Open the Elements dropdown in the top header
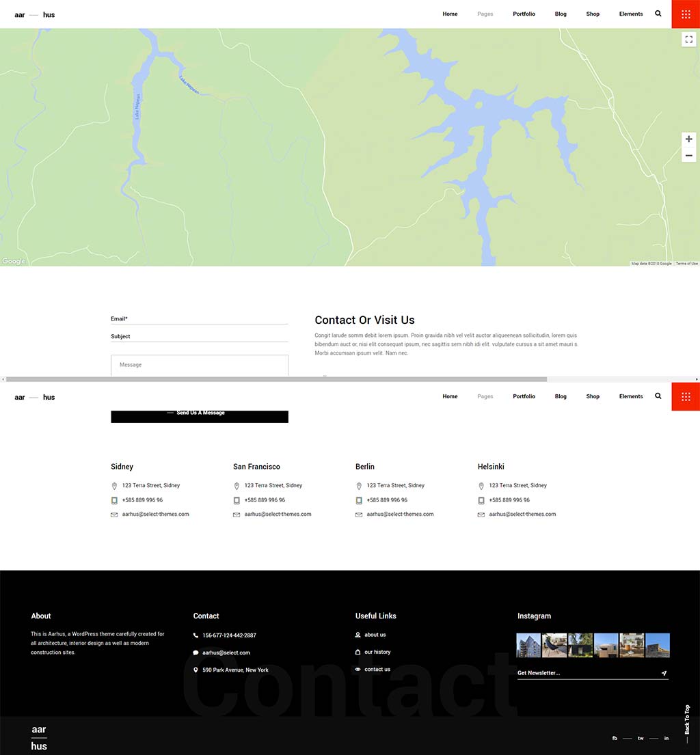This screenshot has width=700, height=755. (630, 14)
